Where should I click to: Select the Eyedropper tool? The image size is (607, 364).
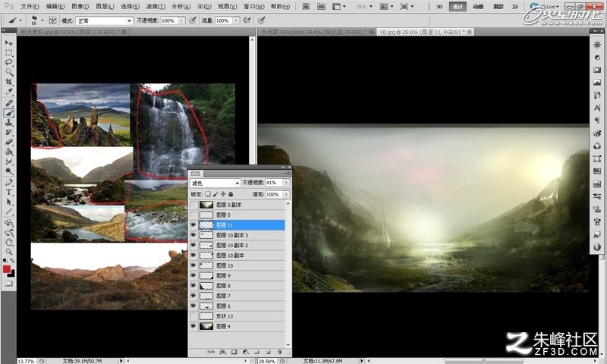(9, 92)
